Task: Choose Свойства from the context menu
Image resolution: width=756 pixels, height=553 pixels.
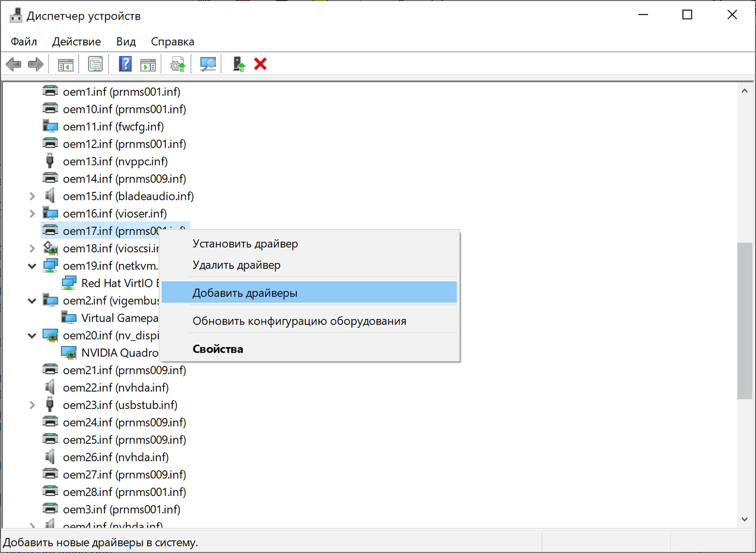Action: (x=309, y=349)
